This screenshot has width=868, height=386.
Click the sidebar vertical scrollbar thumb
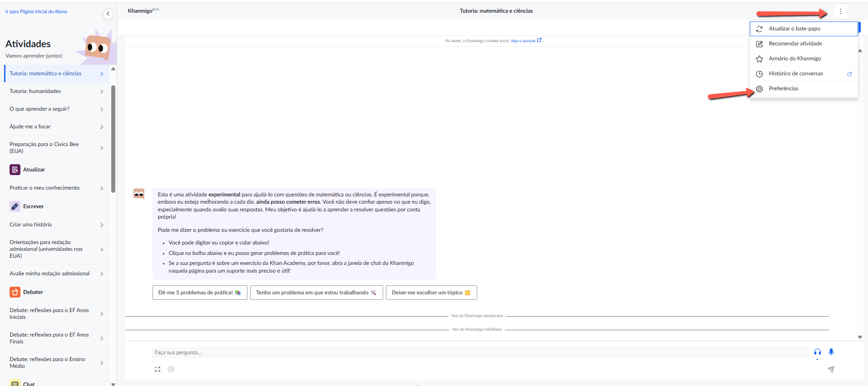pos(113,139)
